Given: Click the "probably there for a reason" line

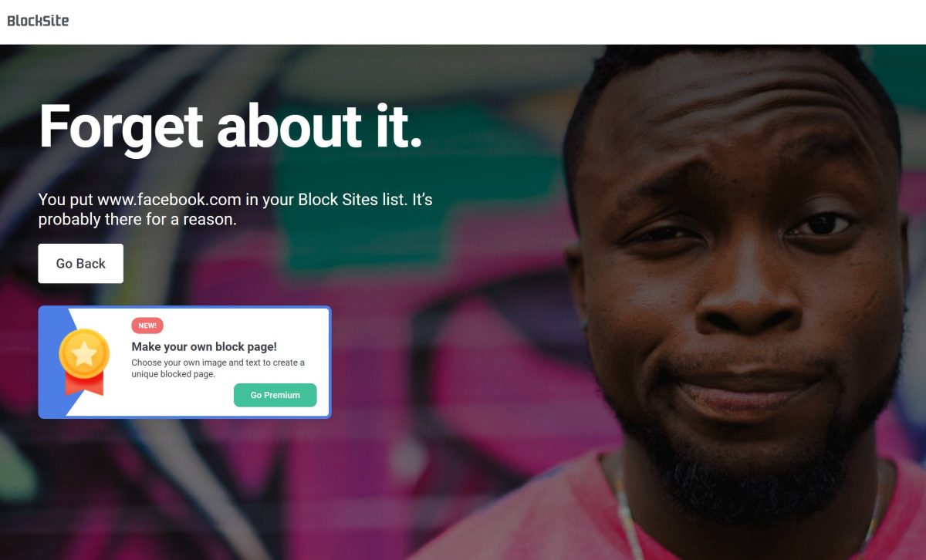Looking at the screenshot, I should [137, 220].
